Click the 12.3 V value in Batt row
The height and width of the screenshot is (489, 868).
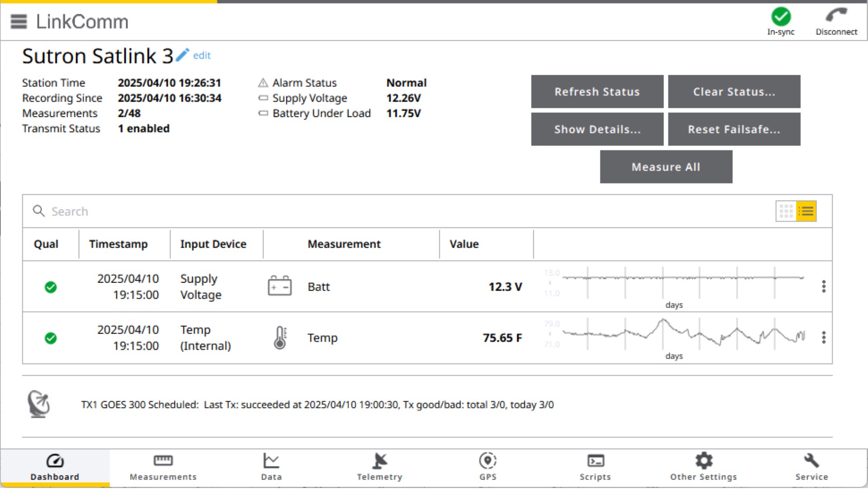coord(505,287)
